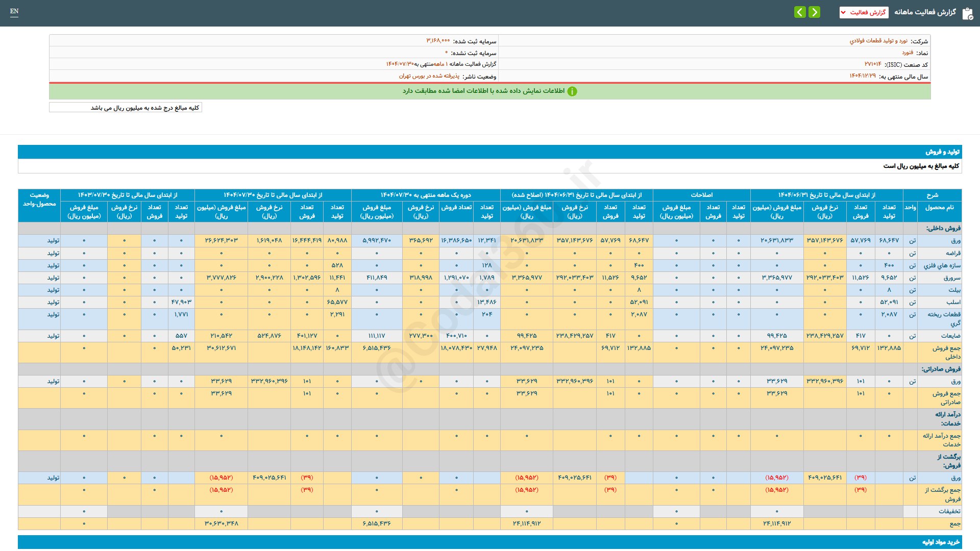
Task: Click the symbol link فنورد
Action: coord(907,53)
